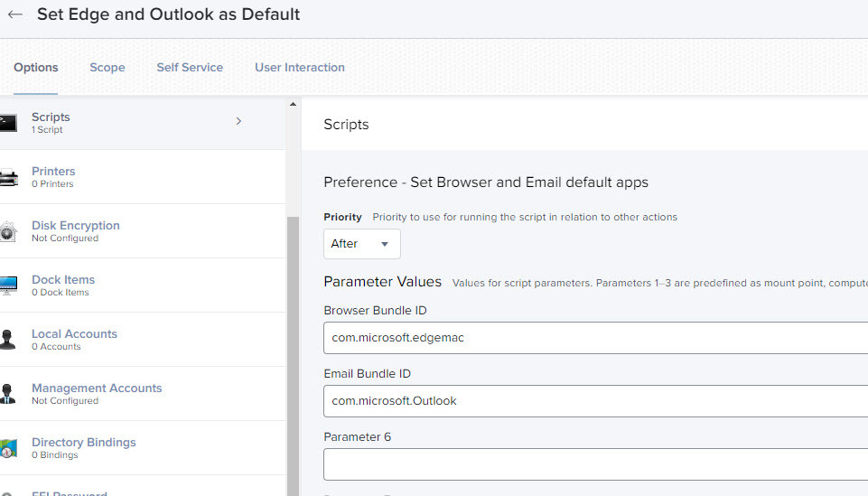Open the Directory Bindings payload
This screenshot has height=496, width=868.
(x=143, y=448)
